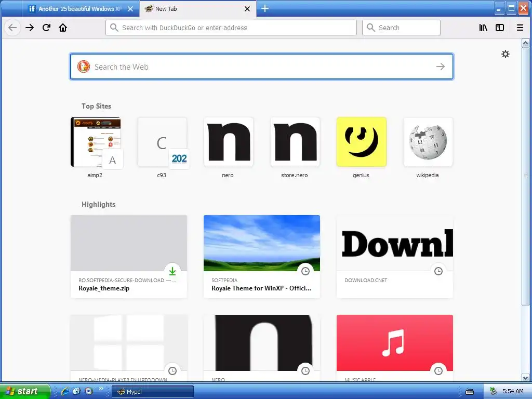Open the hamburger application menu
This screenshot has height=399, width=532.
coord(520,28)
